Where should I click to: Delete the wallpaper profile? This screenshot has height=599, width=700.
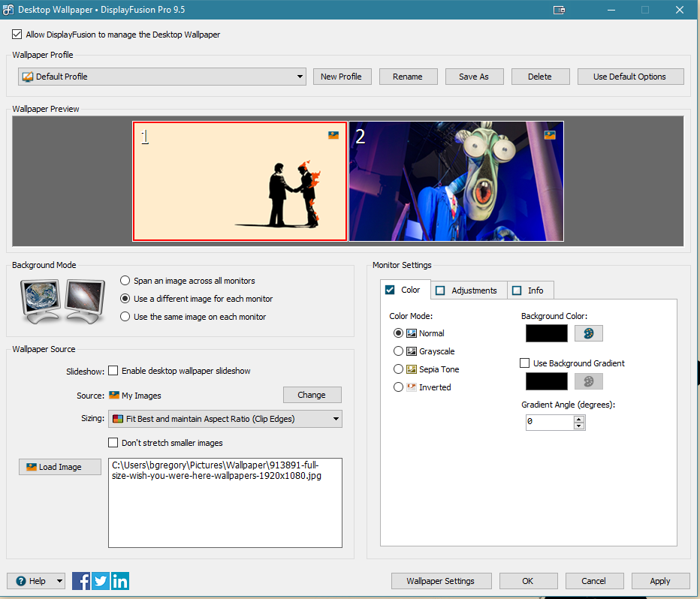pyautogui.click(x=540, y=77)
